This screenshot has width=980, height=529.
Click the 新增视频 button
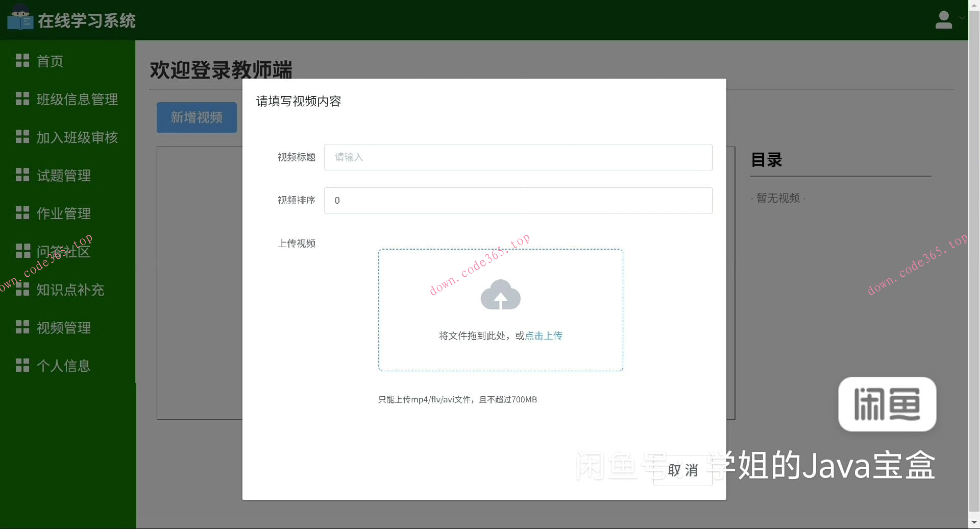tap(197, 117)
